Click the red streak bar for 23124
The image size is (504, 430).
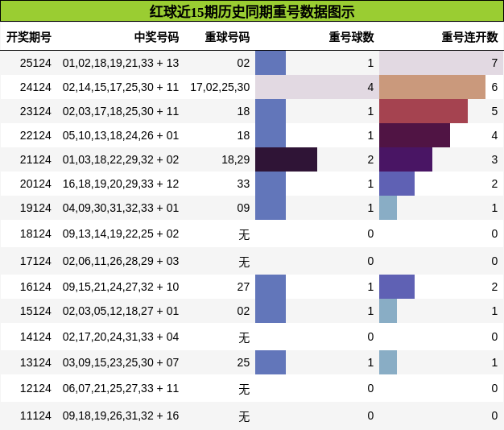423,111
